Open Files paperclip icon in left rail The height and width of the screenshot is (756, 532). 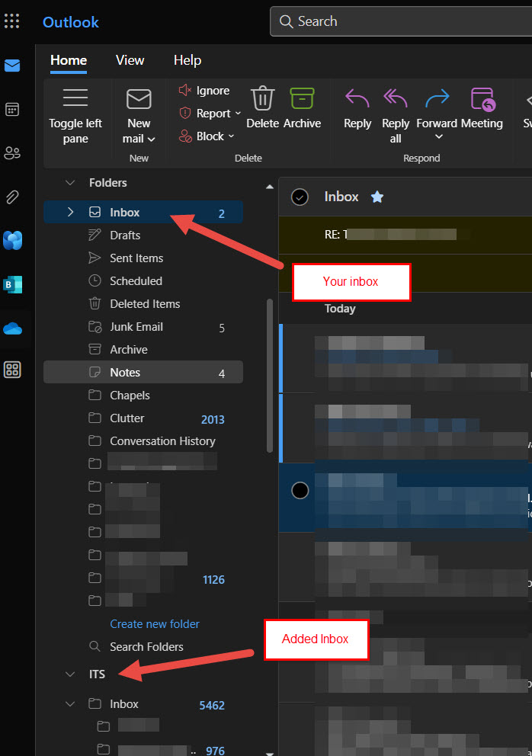pyautogui.click(x=12, y=197)
